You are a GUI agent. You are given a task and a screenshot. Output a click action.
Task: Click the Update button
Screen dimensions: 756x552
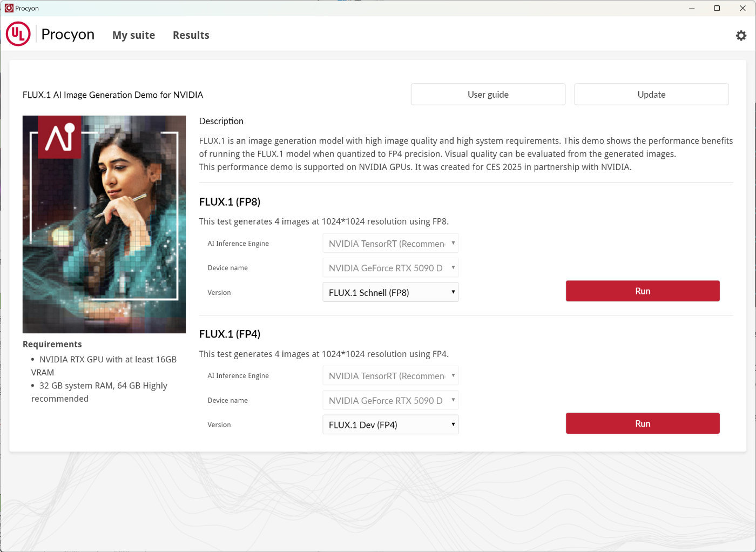(x=651, y=95)
